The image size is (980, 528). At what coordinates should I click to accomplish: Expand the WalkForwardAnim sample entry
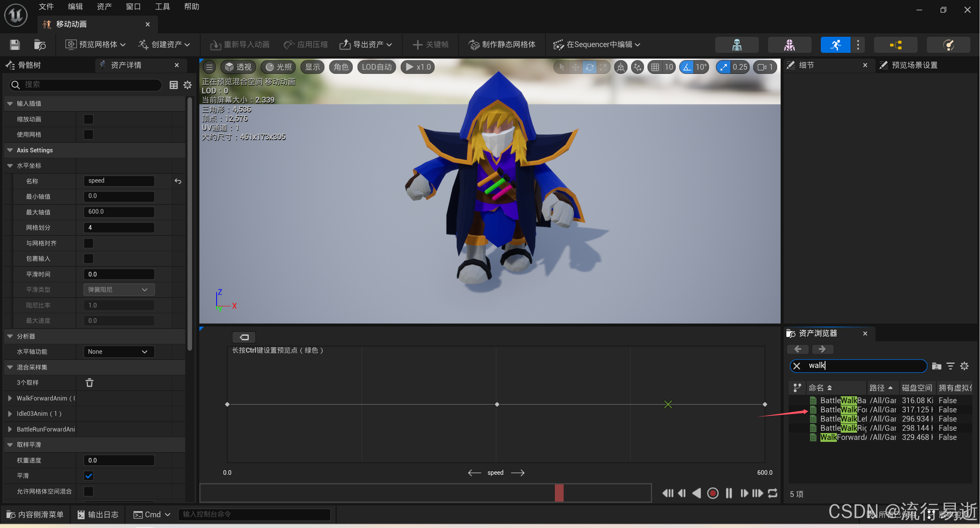10,398
